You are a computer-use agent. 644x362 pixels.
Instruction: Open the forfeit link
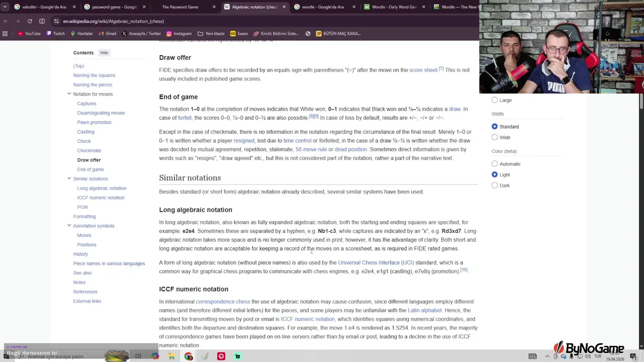coord(185,118)
